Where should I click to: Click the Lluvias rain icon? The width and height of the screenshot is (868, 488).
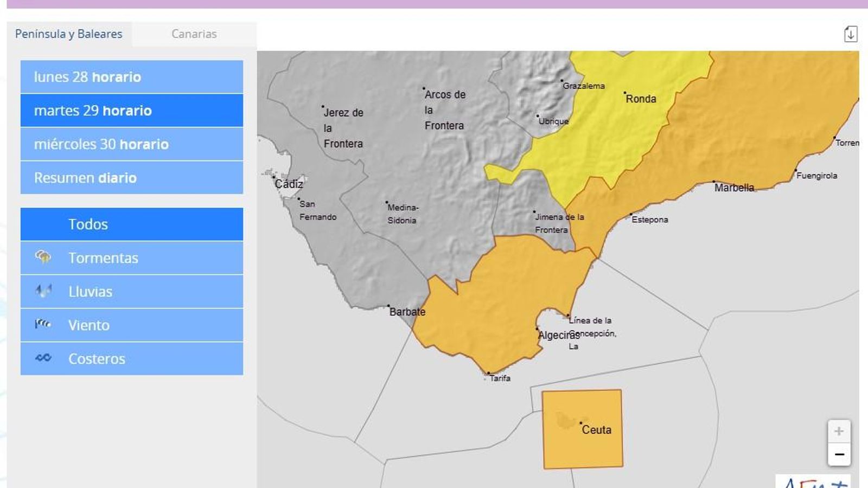click(x=43, y=291)
